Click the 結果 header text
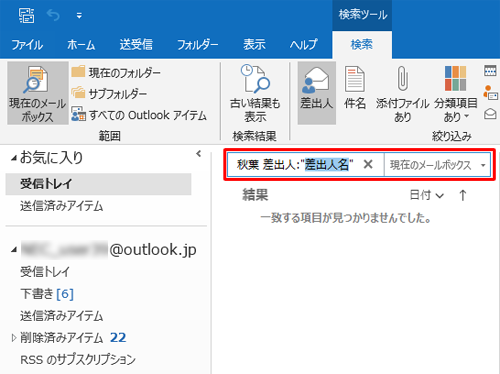The width and height of the screenshot is (500, 374). pyautogui.click(x=255, y=195)
